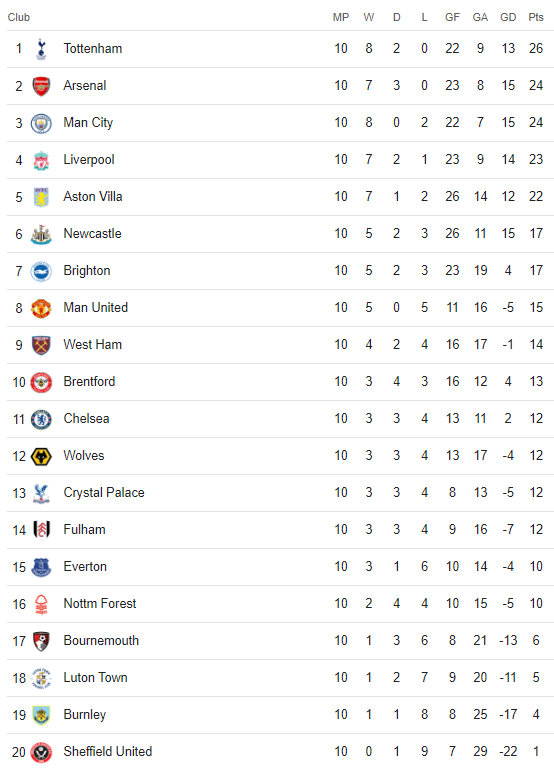Open the Nottm Forest team name
The height and width of the screenshot is (770, 554).
[100, 604]
